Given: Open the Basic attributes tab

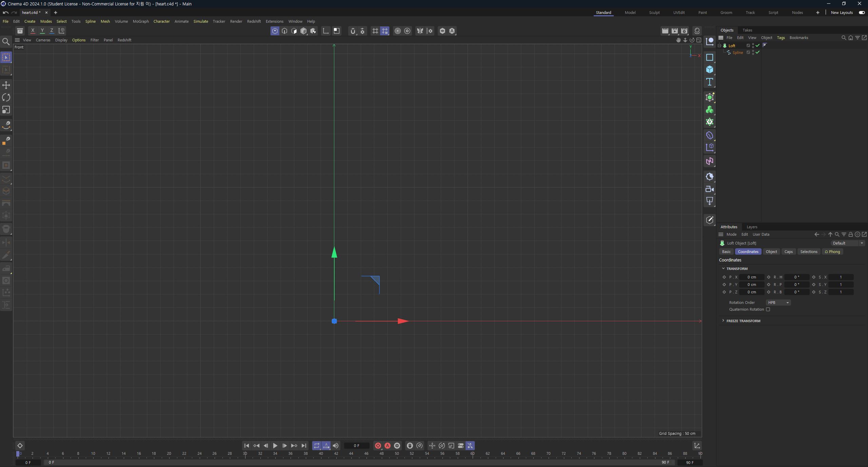Looking at the screenshot, I should [726, 252].
